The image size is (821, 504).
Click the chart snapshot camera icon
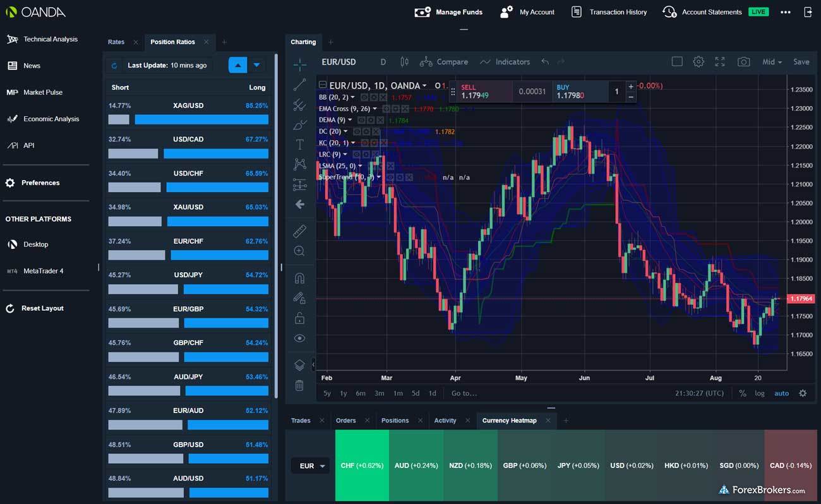(x=744, y=62)
